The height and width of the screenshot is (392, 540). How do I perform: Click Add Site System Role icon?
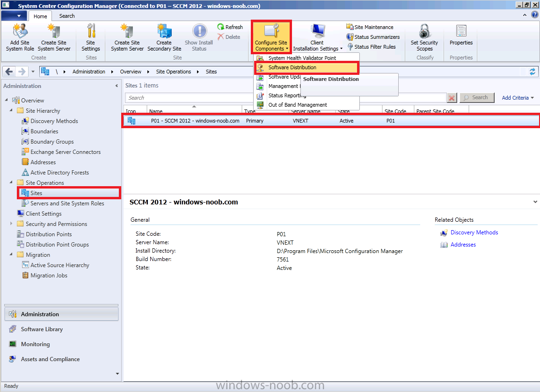(20, 30)
